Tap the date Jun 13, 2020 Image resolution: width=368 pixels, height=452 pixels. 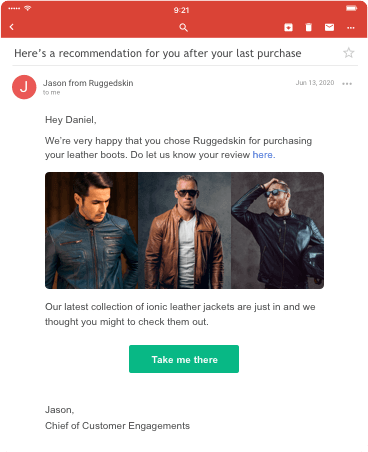[x=315, y=83]
